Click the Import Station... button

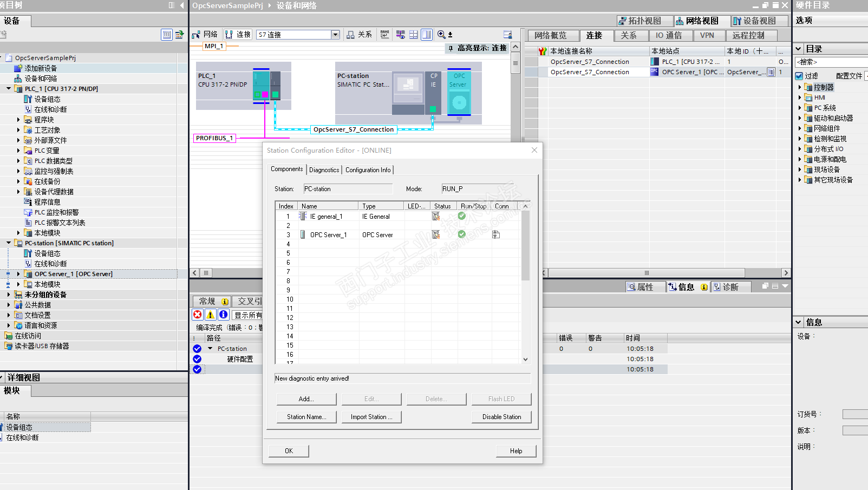click(x=371, y=417)
